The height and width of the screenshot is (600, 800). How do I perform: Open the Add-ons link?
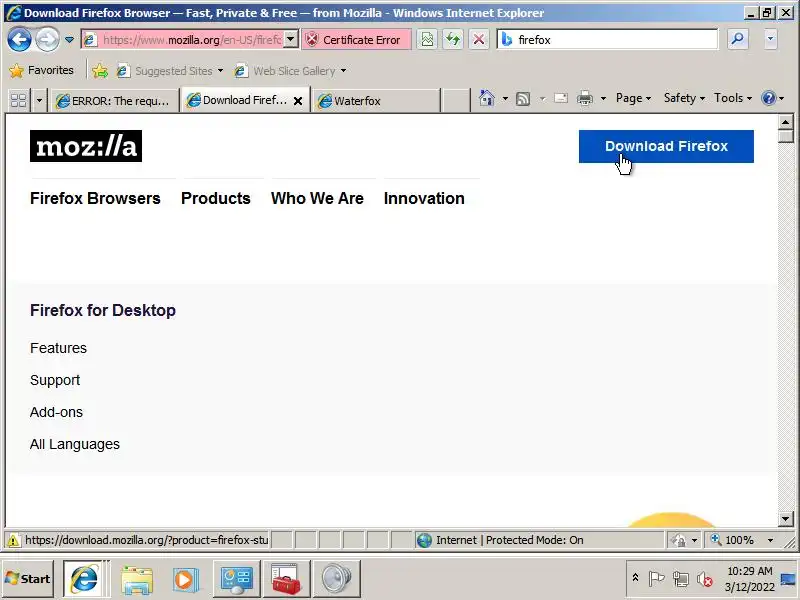[x=56, y=412]
